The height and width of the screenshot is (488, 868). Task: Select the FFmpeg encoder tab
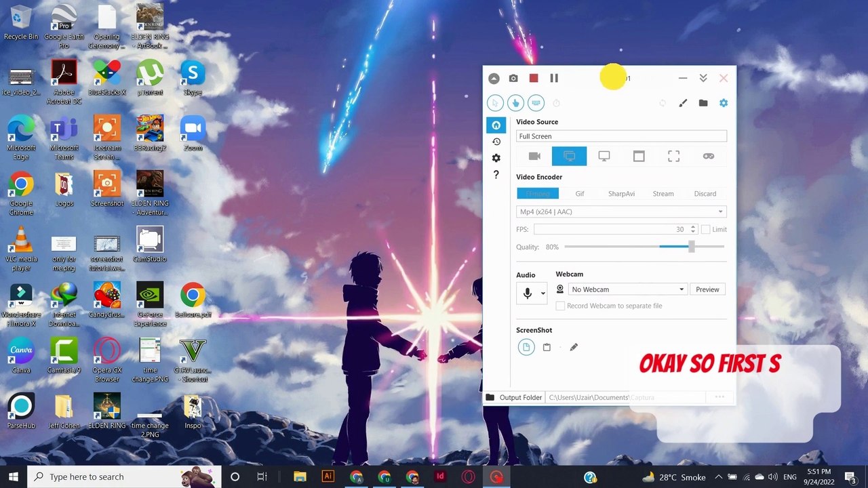[538, 194]
